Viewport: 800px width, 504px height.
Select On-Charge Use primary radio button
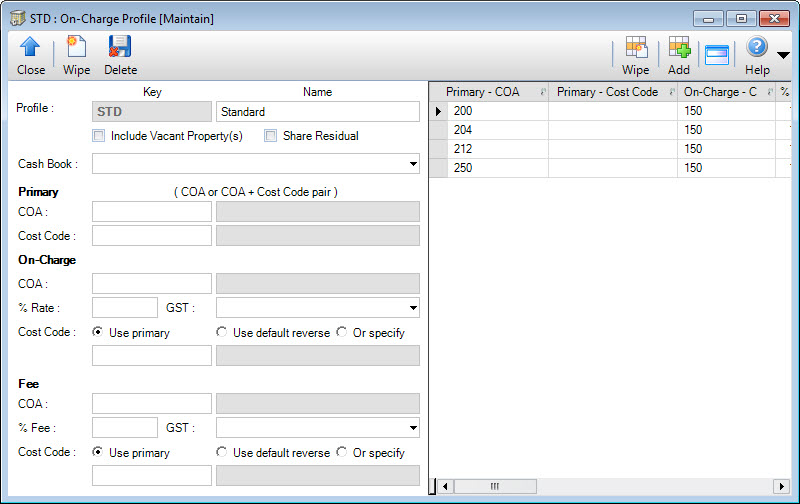point(97,332)
